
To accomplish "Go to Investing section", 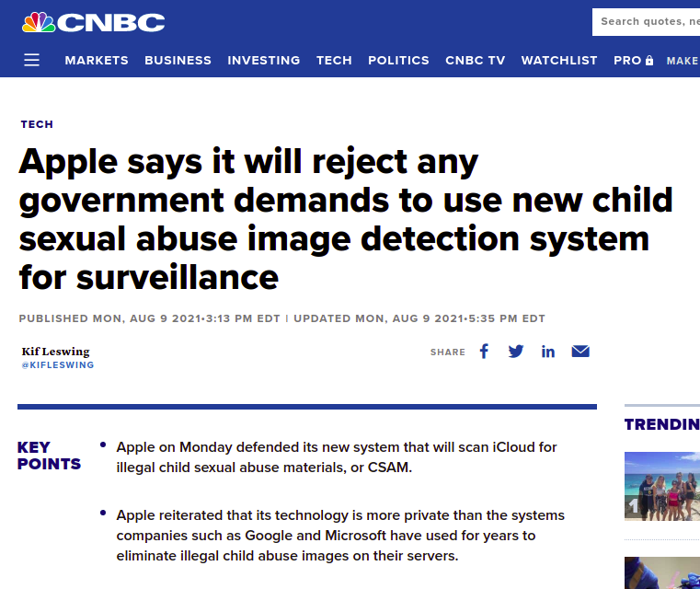I will (264, 61).
